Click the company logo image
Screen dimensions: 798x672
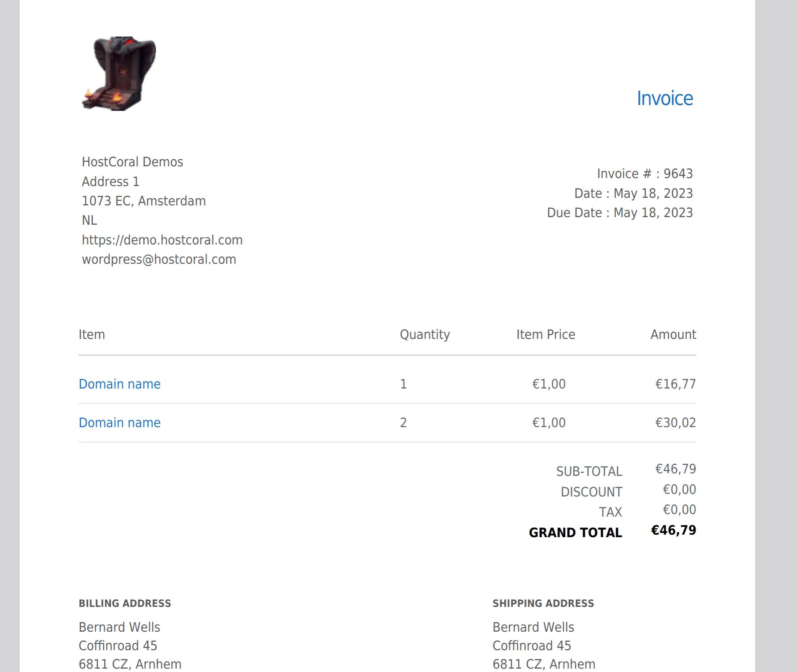119,74
